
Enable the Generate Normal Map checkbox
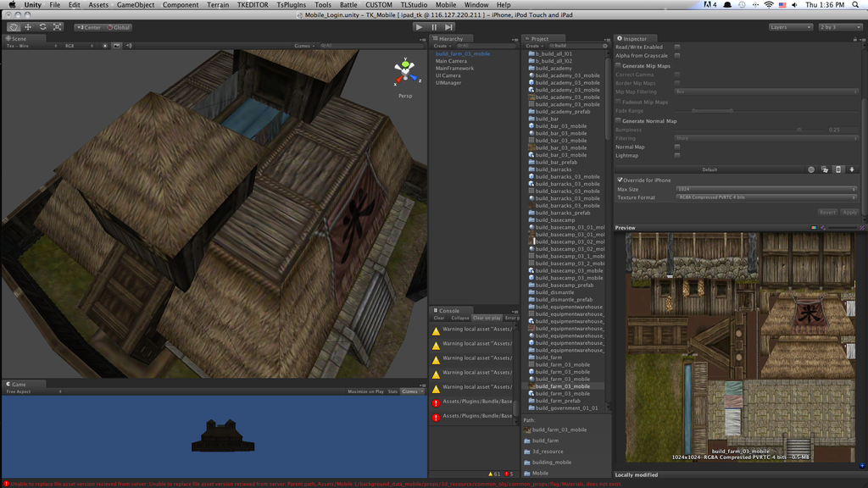point(618,120)
